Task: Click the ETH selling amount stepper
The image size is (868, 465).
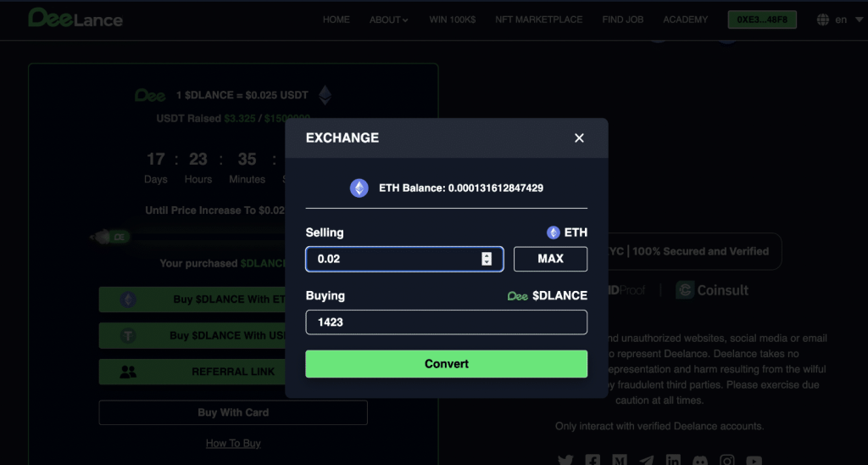Action: [x=487, y=259]
